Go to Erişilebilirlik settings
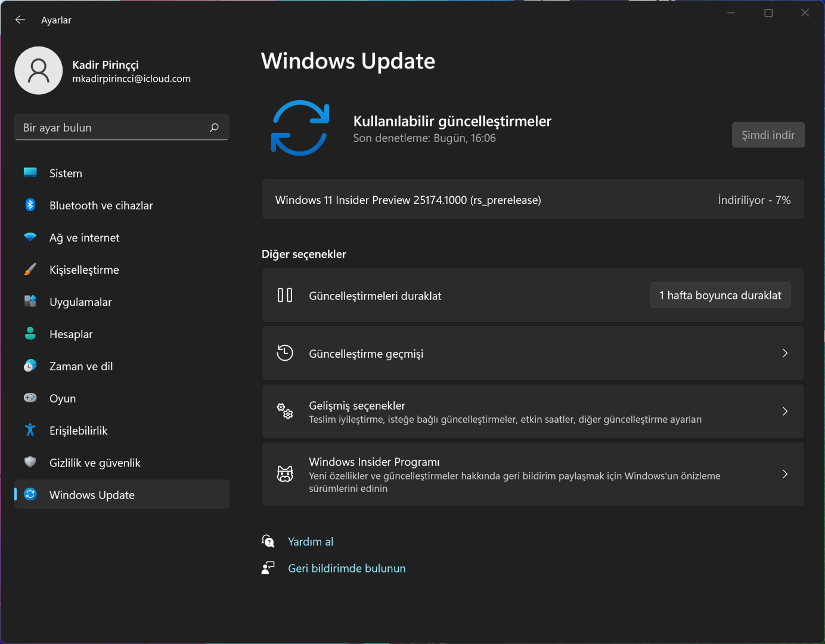Image resolution: width=825 pixels, height=644 pixels. [x=122, y=431]
